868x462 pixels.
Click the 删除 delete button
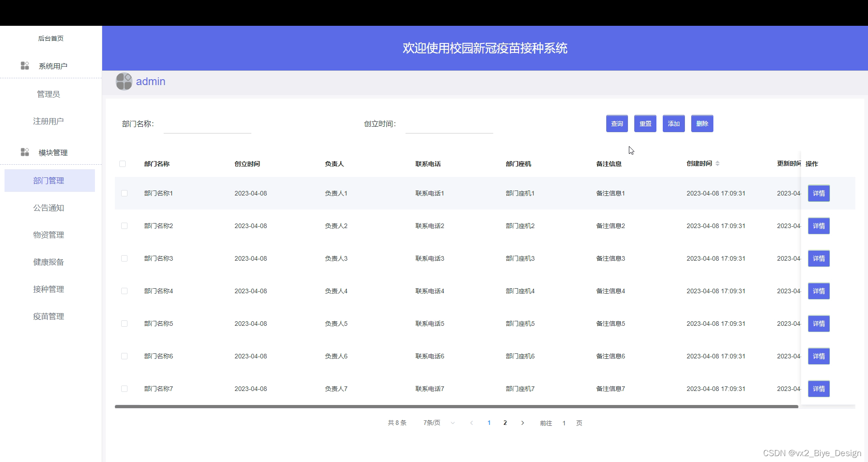tap(702, 124)
